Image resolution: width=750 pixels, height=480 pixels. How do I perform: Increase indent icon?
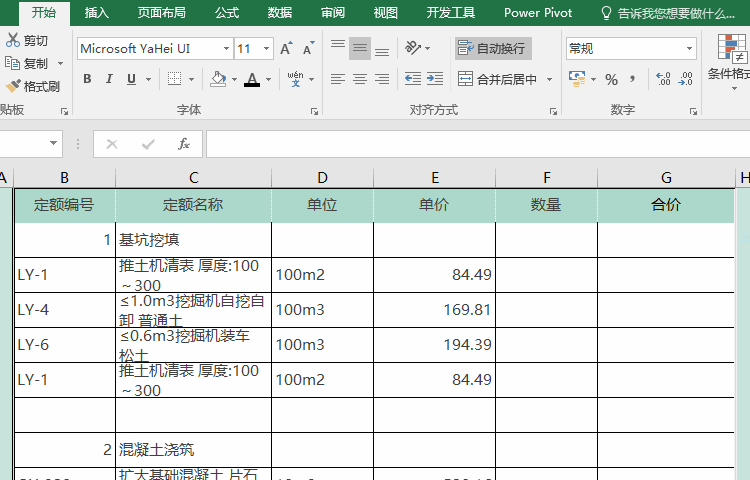click(x=434, y=79)
